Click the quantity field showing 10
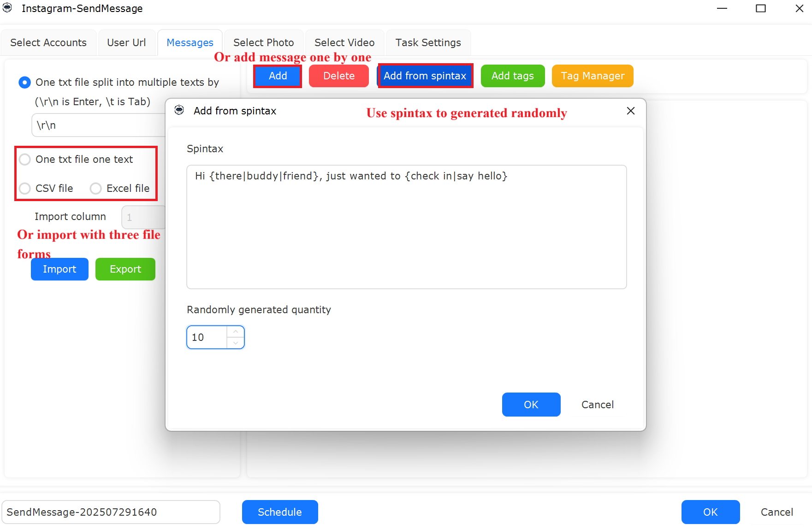812x530 pixels. click(207, 337)
